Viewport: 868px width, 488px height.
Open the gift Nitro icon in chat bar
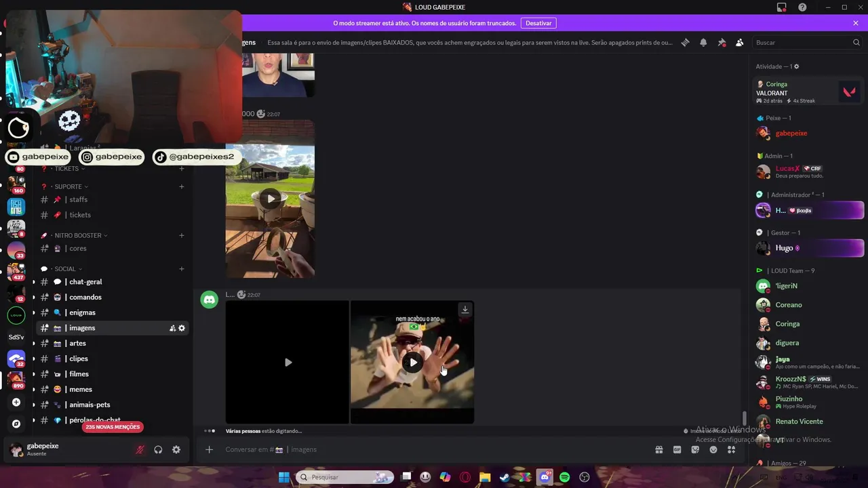pyautogui.click(x=658, y=449)
